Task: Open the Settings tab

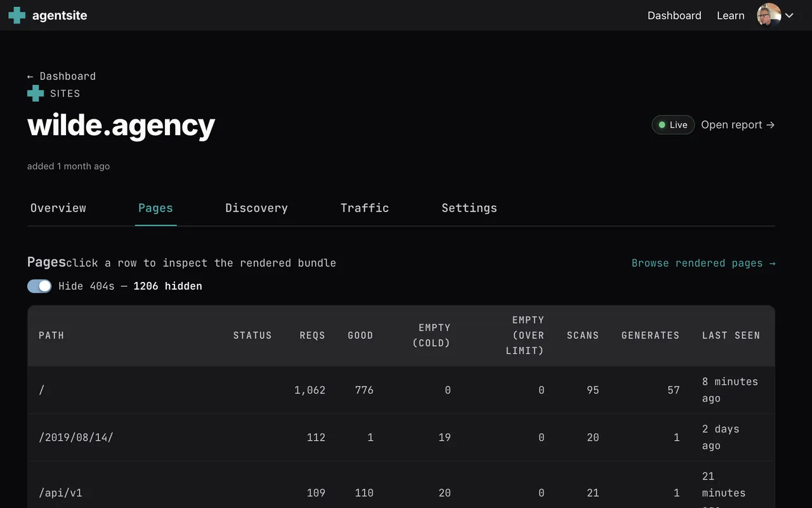Action: click(469, 208)
